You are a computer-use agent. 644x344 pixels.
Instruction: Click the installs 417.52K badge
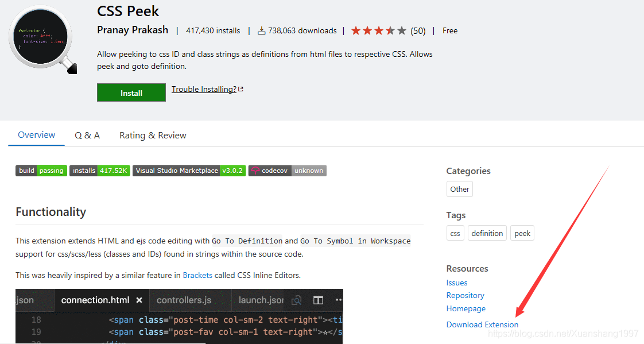[100, 171]
